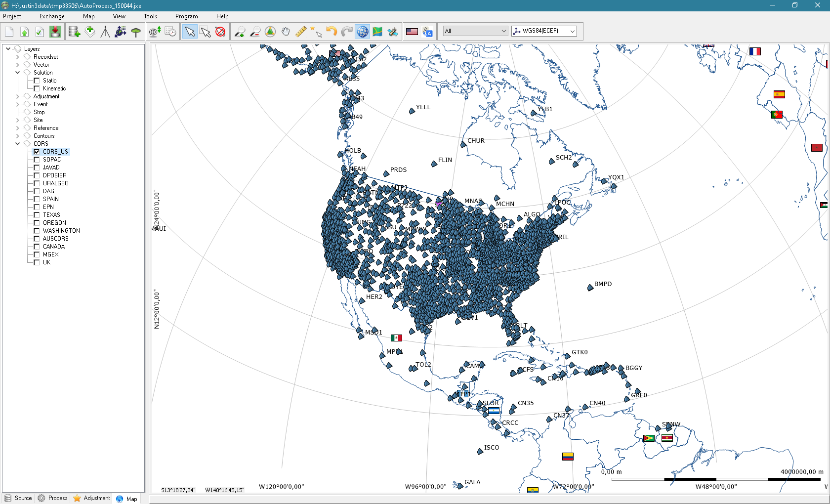Enable the MGEX layer checkbox
This screenshot has width=830, height=504.
point(37,254)
